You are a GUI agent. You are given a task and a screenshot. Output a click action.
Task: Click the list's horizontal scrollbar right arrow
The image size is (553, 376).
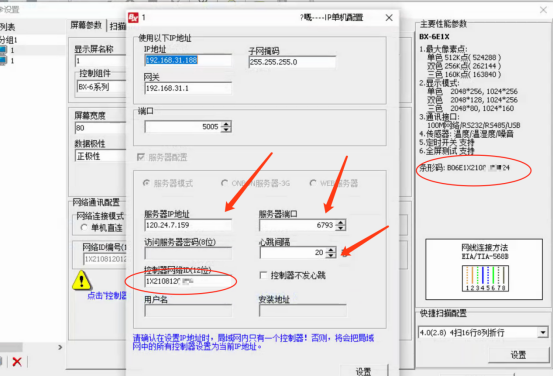click(60, 347)
